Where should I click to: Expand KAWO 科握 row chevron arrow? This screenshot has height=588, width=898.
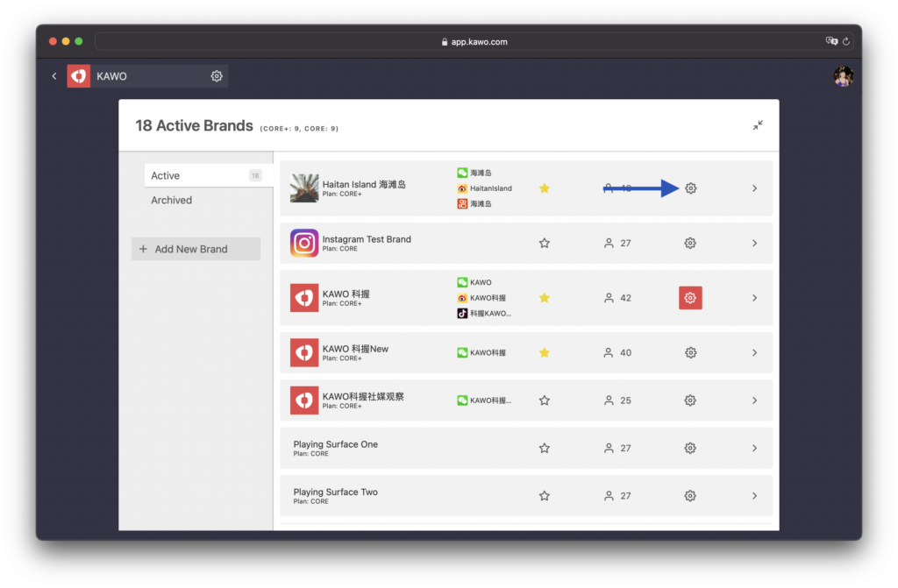(754, 298)
